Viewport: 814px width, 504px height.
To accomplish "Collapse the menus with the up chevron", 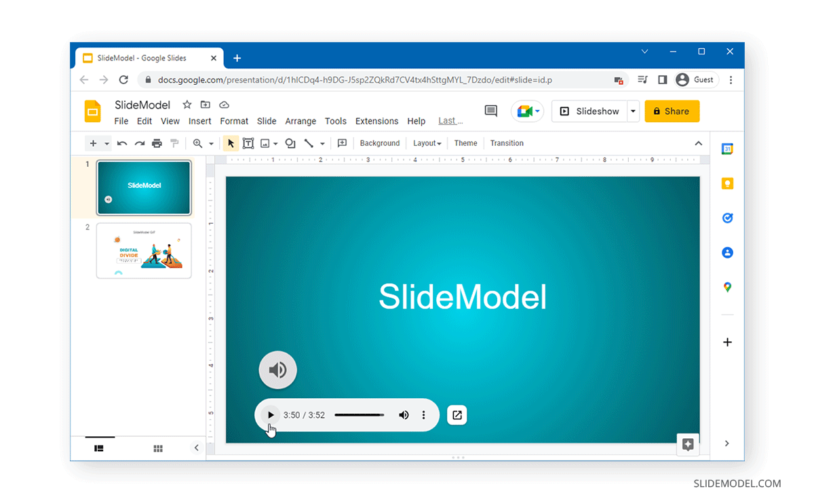I will (699, 143).
